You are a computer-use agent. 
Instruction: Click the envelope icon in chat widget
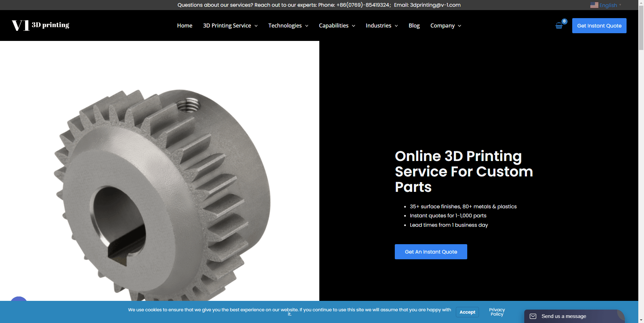(x=533, y=316)
